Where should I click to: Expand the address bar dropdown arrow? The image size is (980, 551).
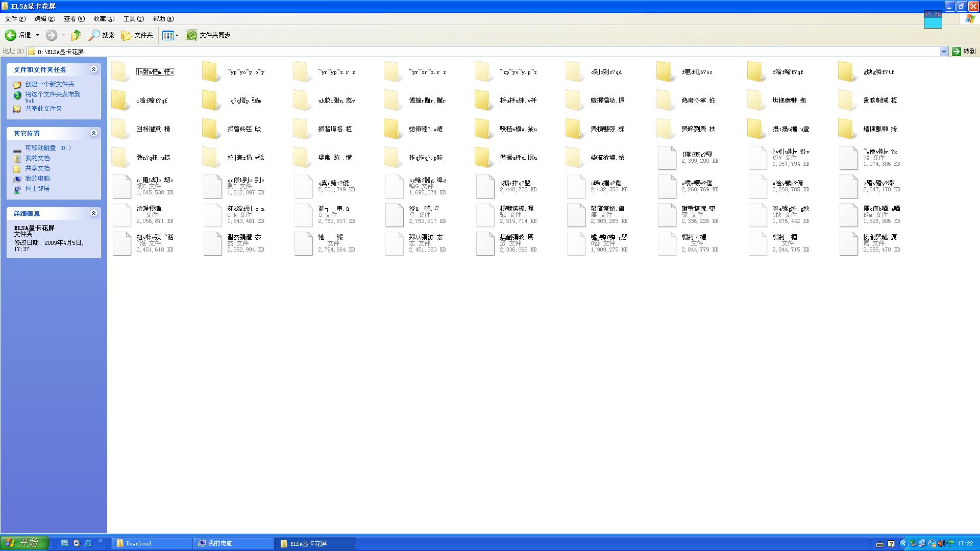click(x=944, y=52)
